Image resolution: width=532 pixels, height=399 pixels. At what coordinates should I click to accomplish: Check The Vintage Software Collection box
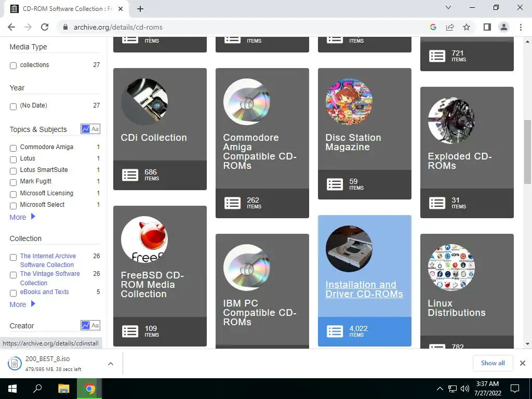(x=13, y=275)
